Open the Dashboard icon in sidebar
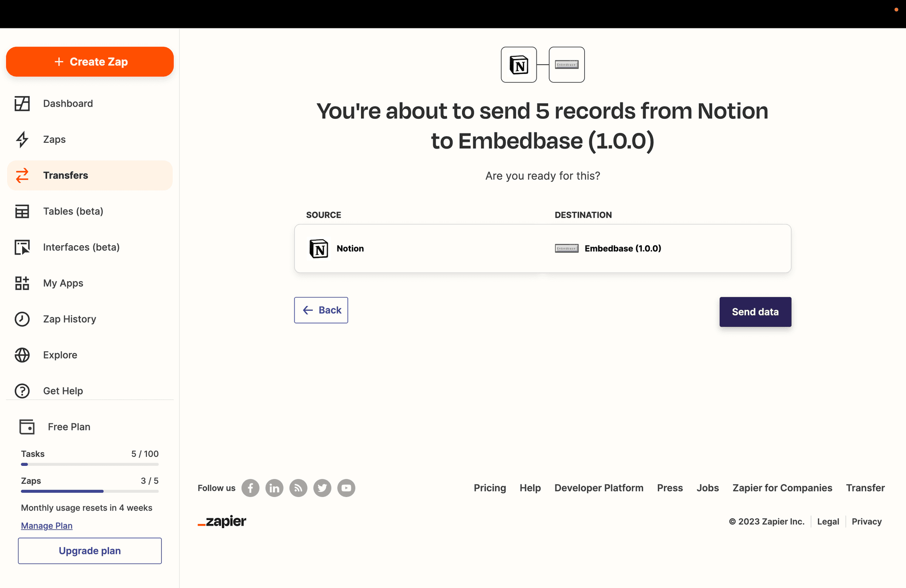Image resolution: width=906 pixels, height=588 pixels. click(x=22, y=103)
